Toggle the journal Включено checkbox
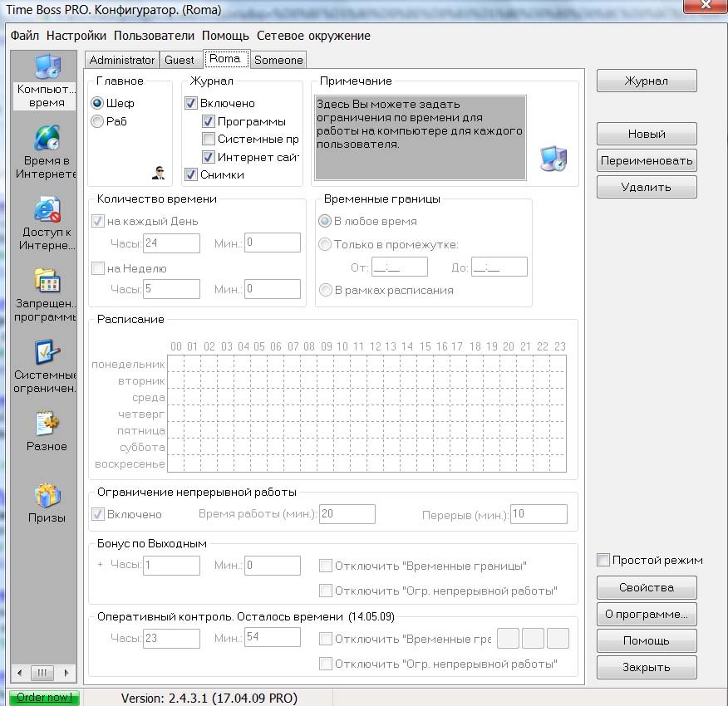The height and width of the screenshot is (706, 728). (191, 103)
